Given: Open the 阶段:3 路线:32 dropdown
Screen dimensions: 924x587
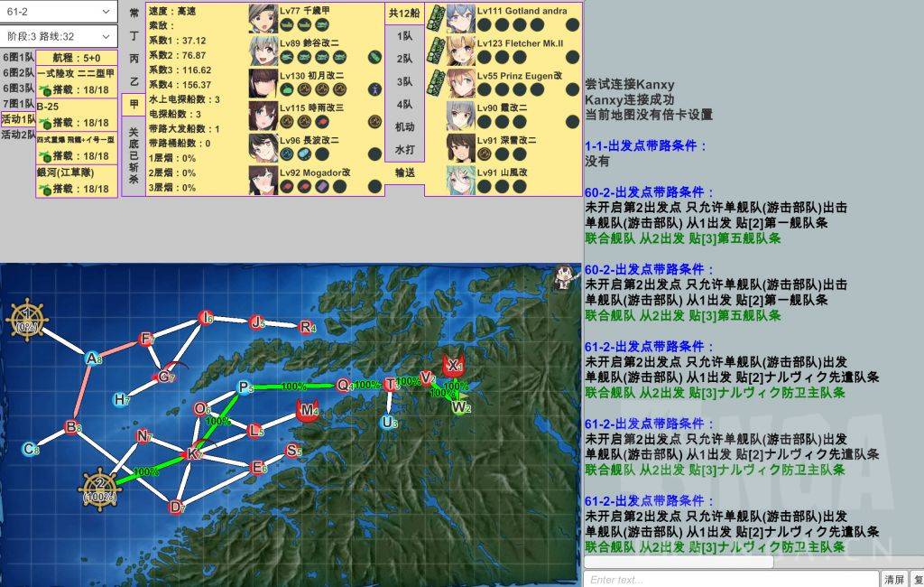Looking at the screenshot, I should tap(57, 36).
